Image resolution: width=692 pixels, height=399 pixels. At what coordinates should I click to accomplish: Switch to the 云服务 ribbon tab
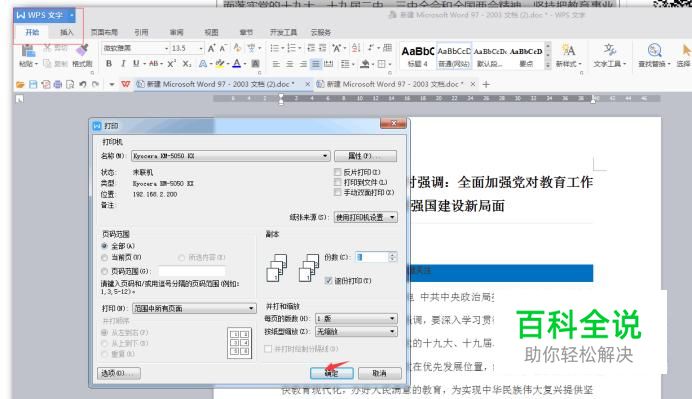[x=321, y=32]
